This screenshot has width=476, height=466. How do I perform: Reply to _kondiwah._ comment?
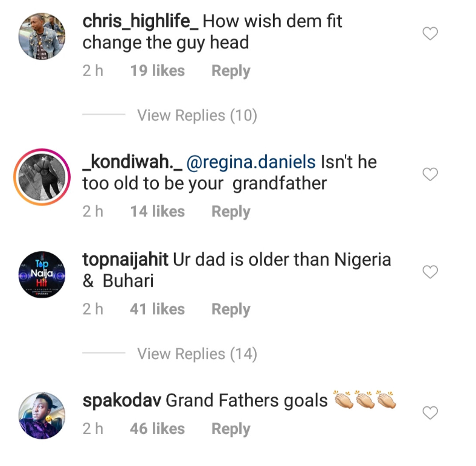click(x=231, y=211)
